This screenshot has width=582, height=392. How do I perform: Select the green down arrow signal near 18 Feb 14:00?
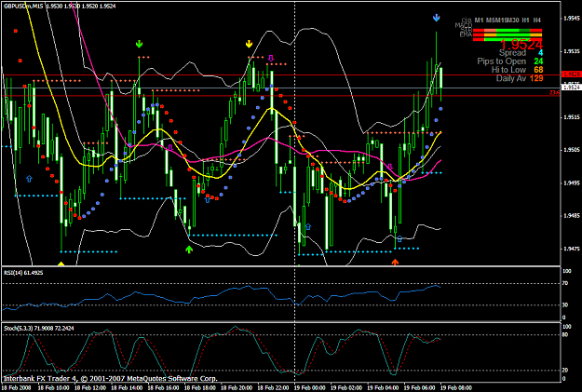[139, 44]
